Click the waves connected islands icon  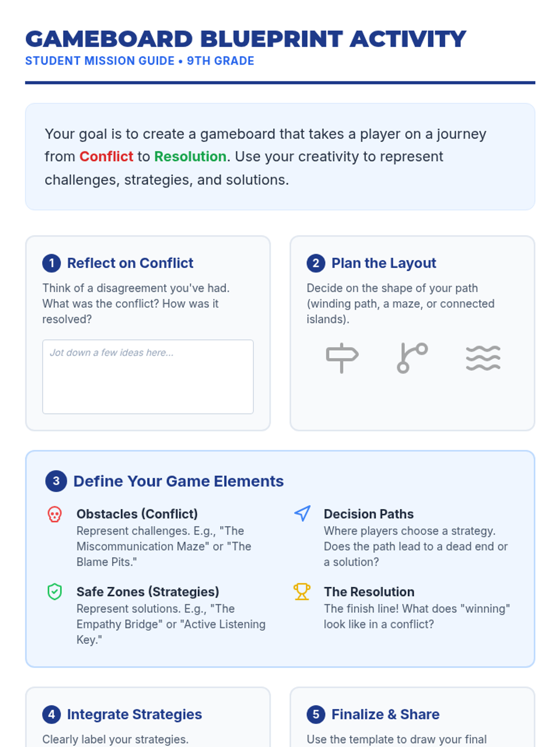tap(483, 358)
